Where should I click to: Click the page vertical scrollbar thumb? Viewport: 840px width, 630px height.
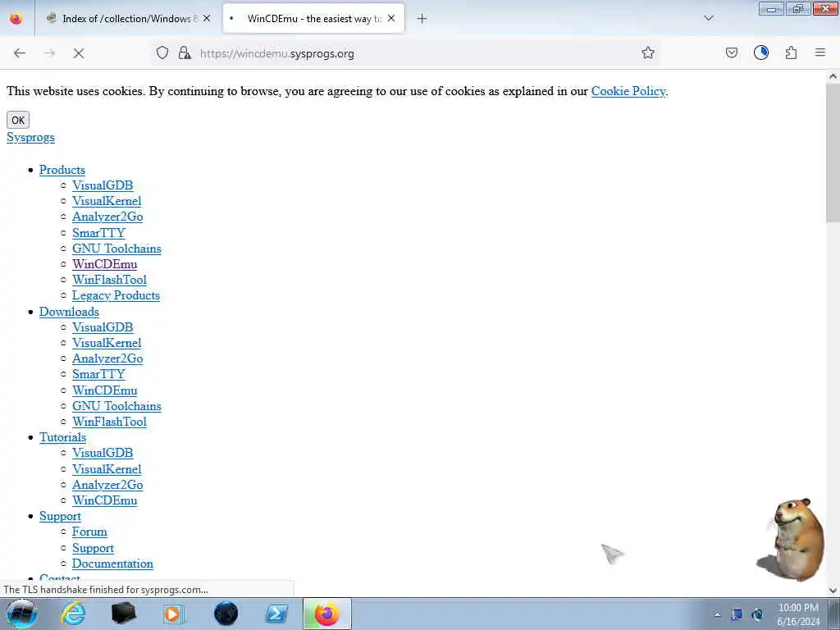[x=833, y=153]
